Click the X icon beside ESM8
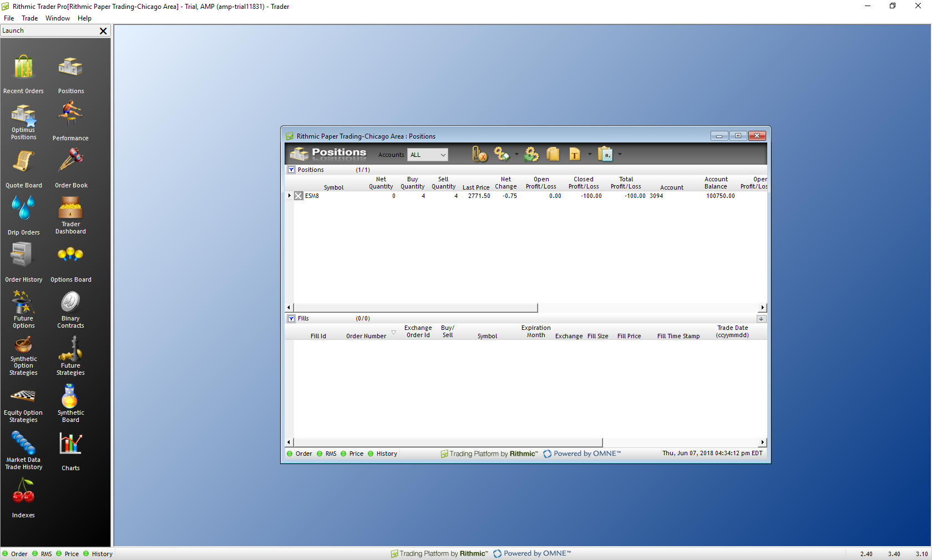This screenshot has width=932, height=560. pyautogui.click(x=298, y=196)
